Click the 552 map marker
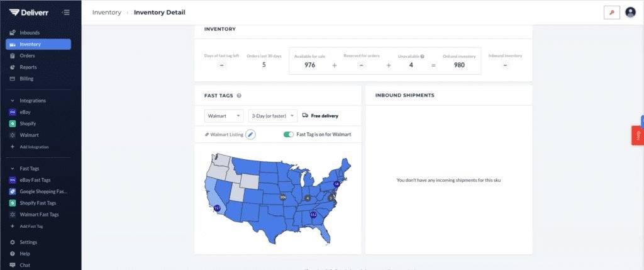This screenshot has height=270, width=644. [x=313, y=215]
